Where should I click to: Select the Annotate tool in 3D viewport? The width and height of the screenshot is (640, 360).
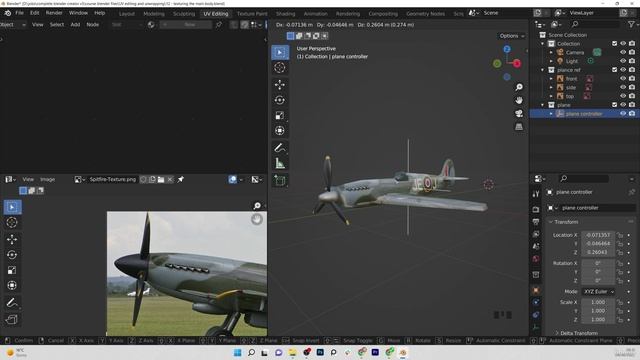(280, 148)
